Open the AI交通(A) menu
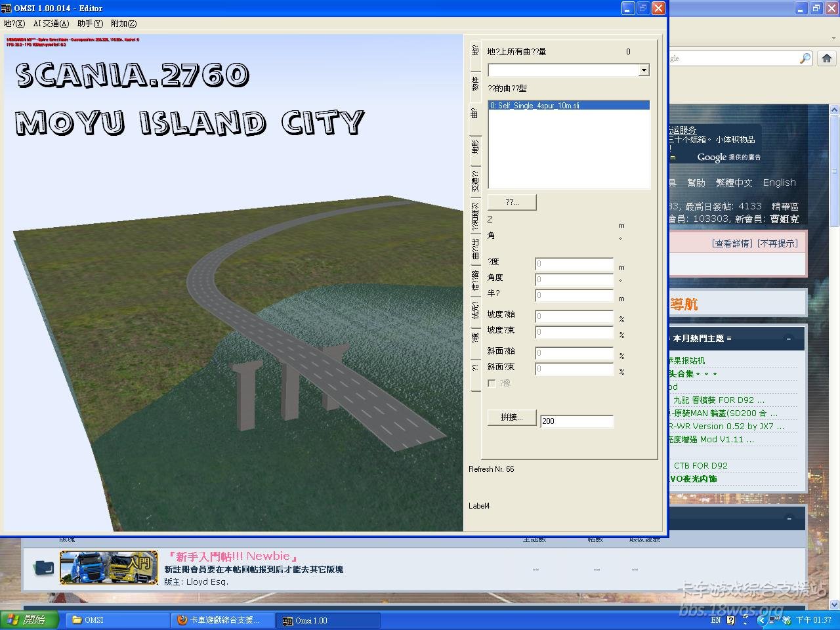The height and width of the screenshot is (630, 840). (51, 24)
